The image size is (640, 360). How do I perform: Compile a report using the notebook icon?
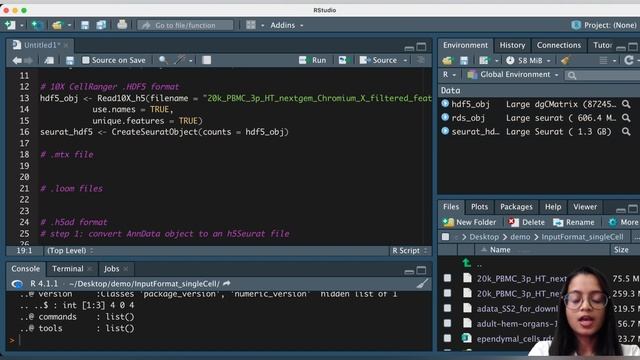coord(207,60)
